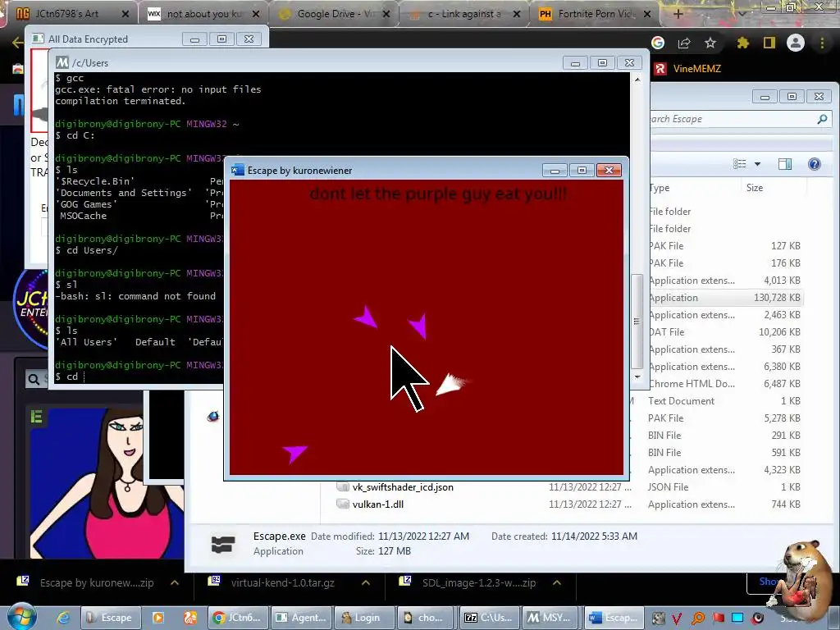Screen dimensions: 840x630
Task: Switch to the Google Drive tab
Action: click(335, 14)
